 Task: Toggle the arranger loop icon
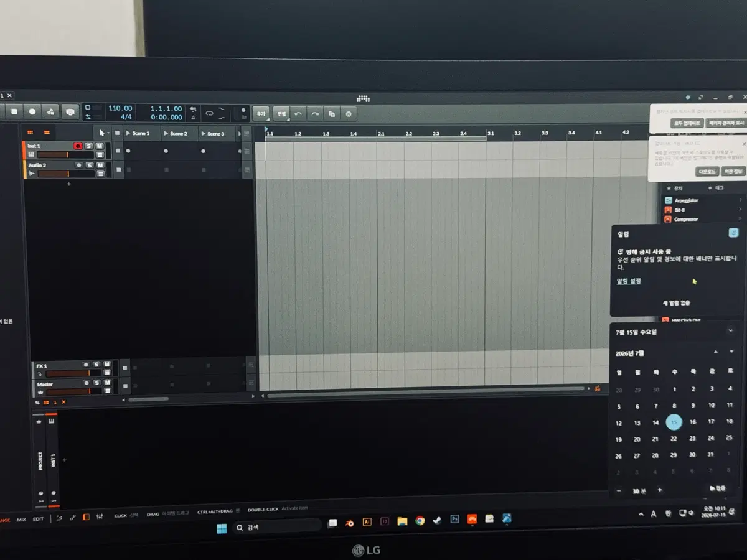pyautogui.click(x=210, y=113)
